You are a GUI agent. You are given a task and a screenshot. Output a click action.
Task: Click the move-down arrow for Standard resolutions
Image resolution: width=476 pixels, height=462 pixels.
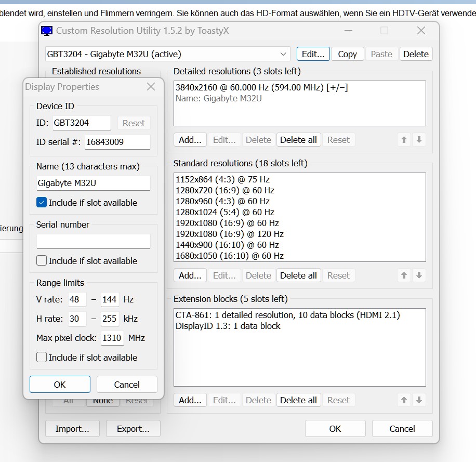click(419, 275)
